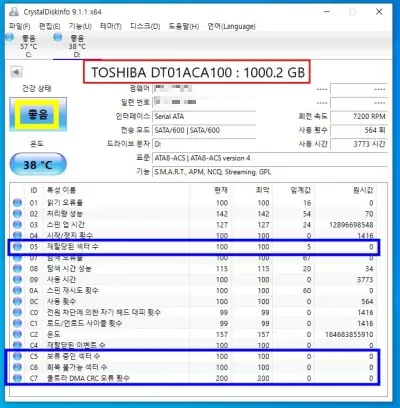The height and width of the screenshot is (408, 400).
Task: Open the 디스크(D) menu
Action: point(145,26)
